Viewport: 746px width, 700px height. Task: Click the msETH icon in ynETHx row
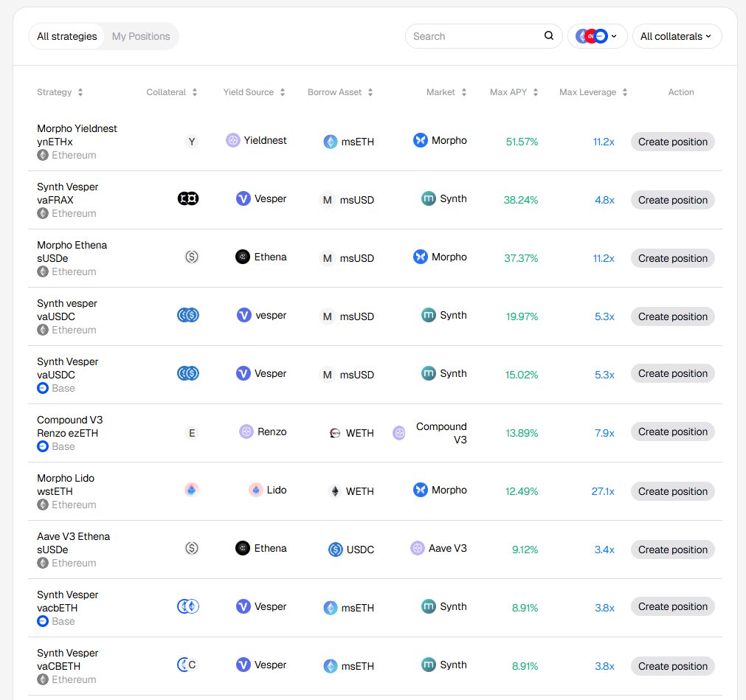(330, 142)
